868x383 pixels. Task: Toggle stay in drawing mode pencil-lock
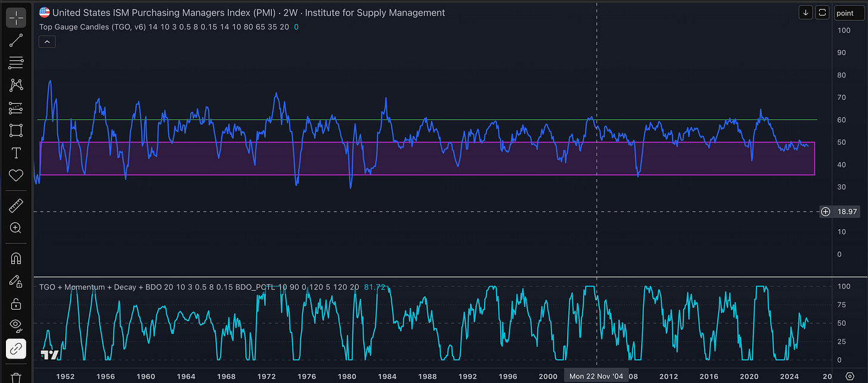16,281
